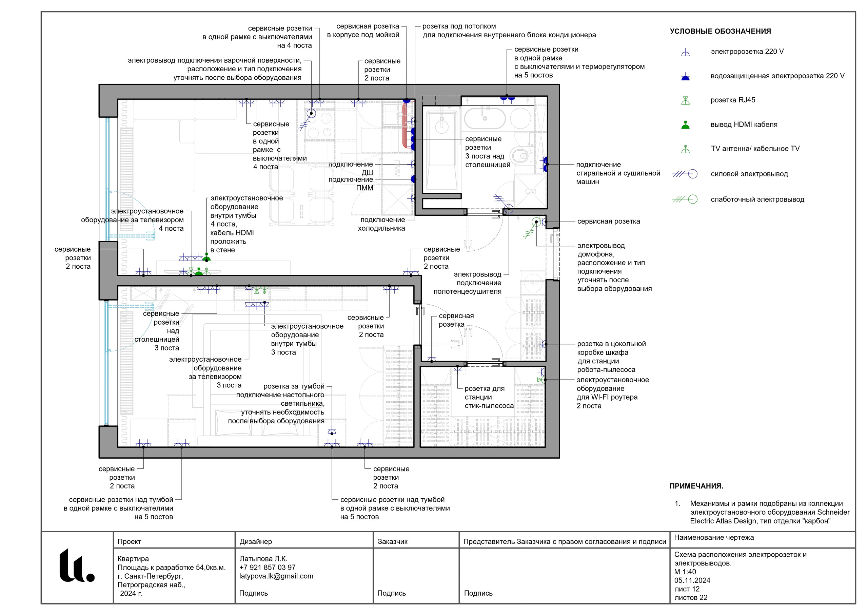Click the green intercom outlet symbol near the entrance
Viewport: 868px width, 614px height.
click(x=536, y=222)
